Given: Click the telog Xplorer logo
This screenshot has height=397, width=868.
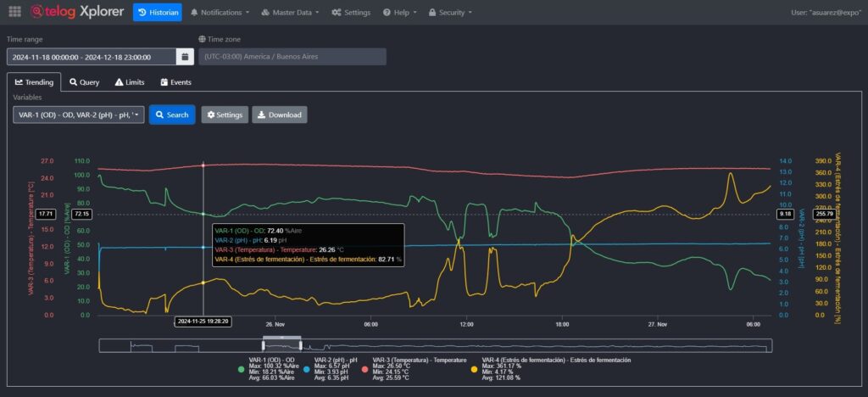Looking at the screenshot, I should tap(77, 13).
